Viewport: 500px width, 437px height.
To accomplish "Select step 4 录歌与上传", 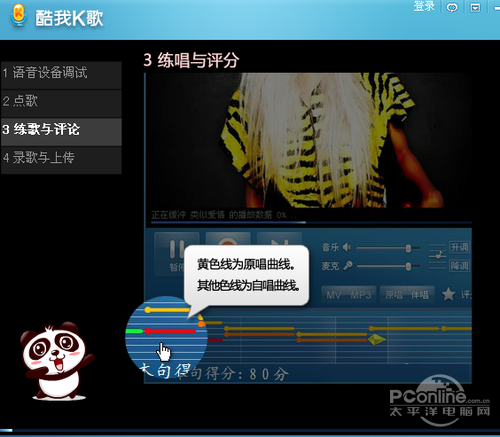I will click(x=61, y=160).
